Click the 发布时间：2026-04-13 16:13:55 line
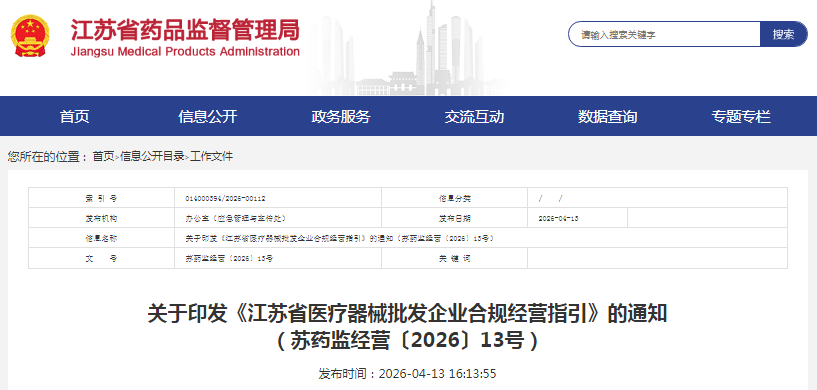817x390 pixels. [x=407, y=374]
